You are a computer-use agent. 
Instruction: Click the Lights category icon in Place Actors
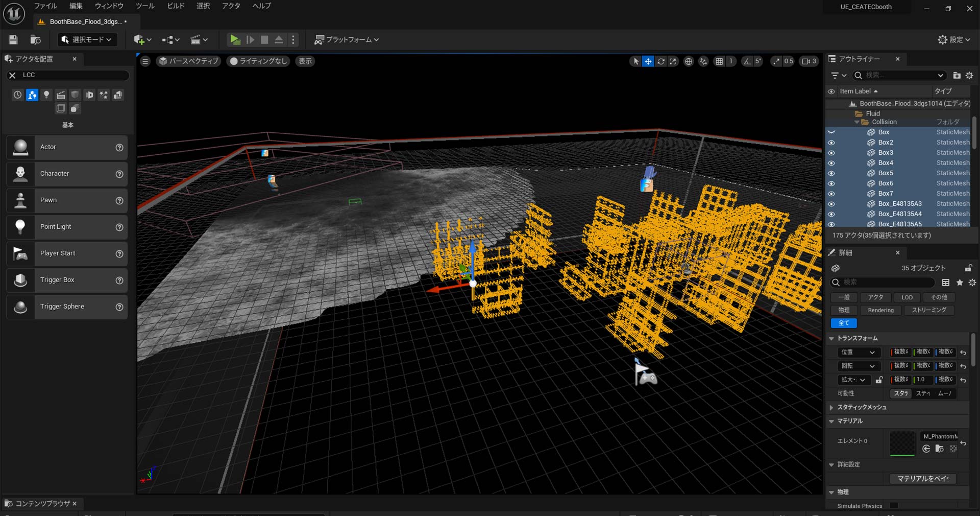coord(46,95)
